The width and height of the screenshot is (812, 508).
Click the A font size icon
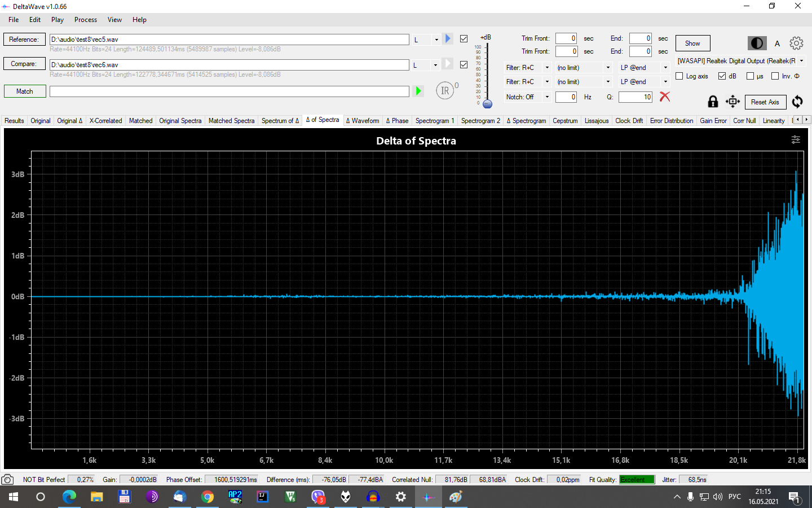click(x=777, y=43)
